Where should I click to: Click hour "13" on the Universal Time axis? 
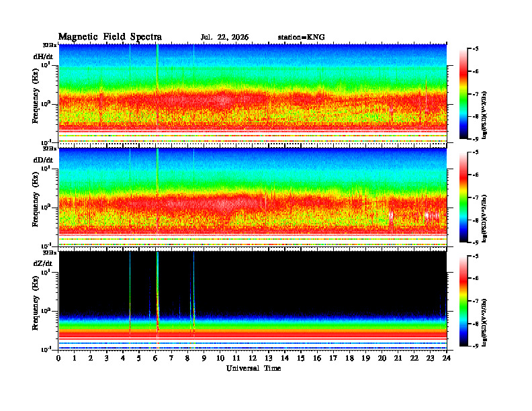269,358
